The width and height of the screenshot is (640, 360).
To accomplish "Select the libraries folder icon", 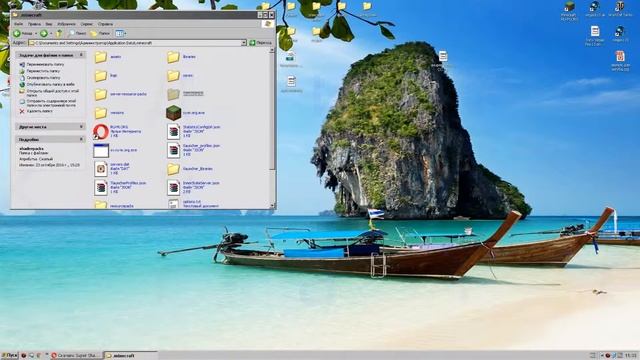I will [173, 57].
